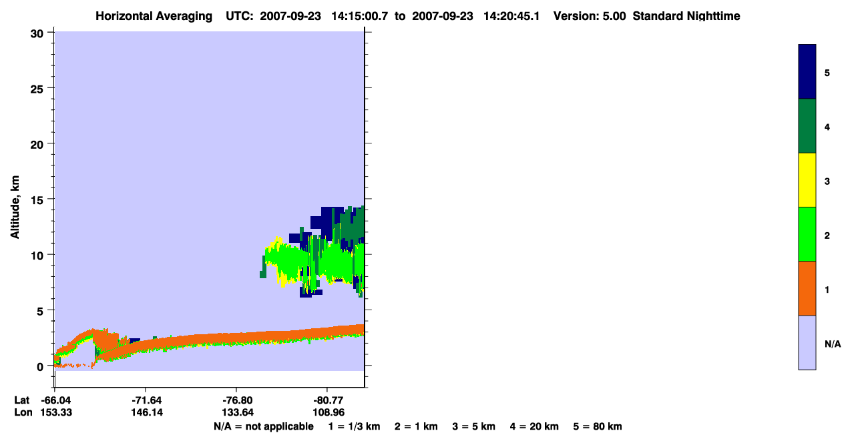
Task: Click legend text '1 = 1/3 km'
Action: tap(354, 426)
